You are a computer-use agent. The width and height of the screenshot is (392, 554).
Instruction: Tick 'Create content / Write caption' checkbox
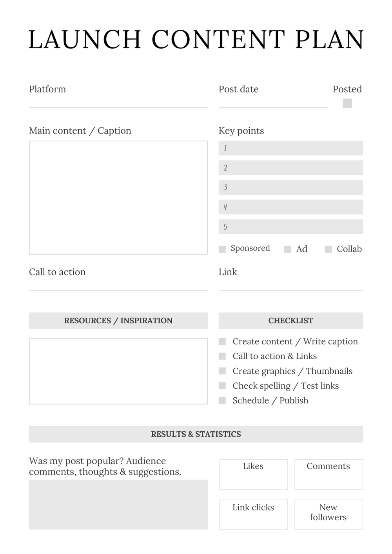[x=222, y=342]
